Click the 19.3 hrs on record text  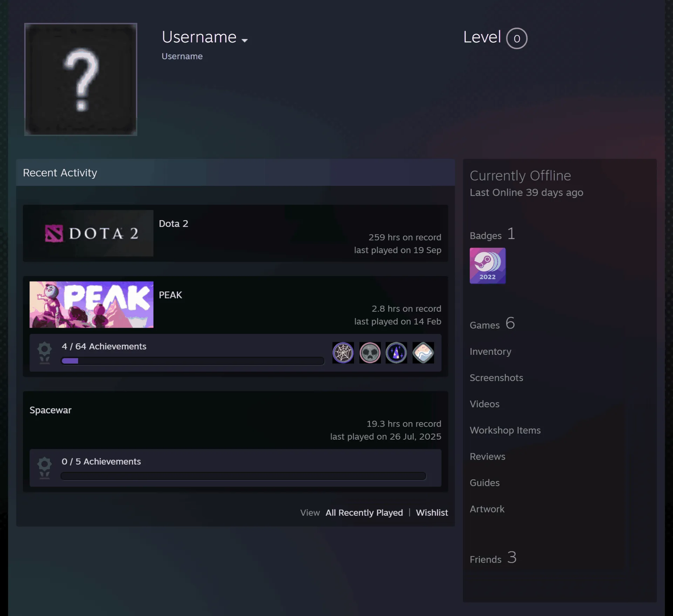[x=404, y=424]
